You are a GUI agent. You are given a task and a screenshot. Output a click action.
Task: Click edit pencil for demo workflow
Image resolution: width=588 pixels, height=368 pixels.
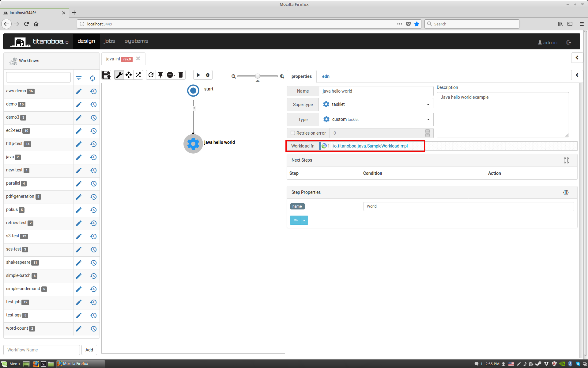[x=79, y=105]
